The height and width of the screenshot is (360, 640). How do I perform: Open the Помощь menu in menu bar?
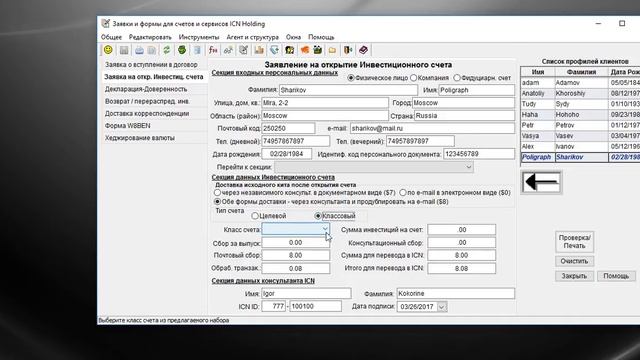(321, 37)
